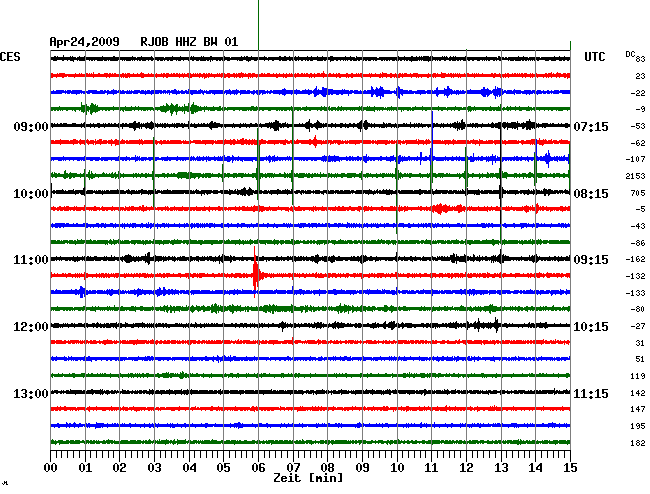Click the DC offset value '-5'
The image size is (650, 494).
pyautogui.click(x=640, y=209)
